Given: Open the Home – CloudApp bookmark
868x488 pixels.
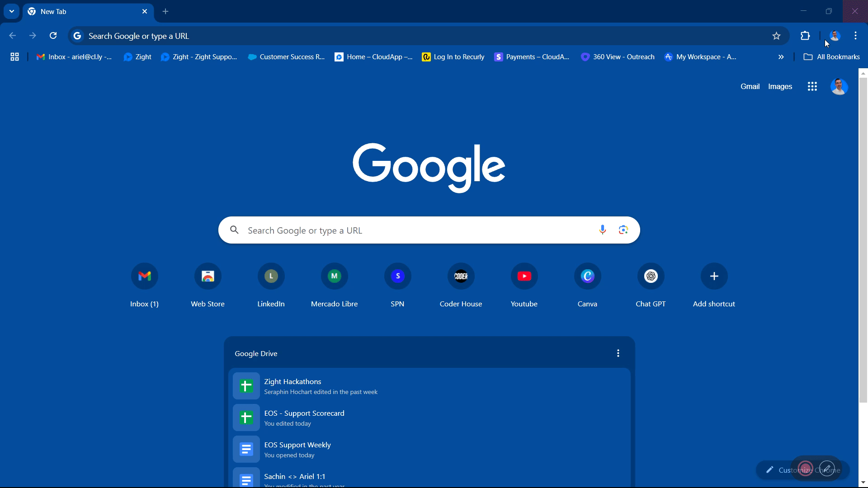Looking at the screenshot, I should pyautogui.click(x=373, y=56).
